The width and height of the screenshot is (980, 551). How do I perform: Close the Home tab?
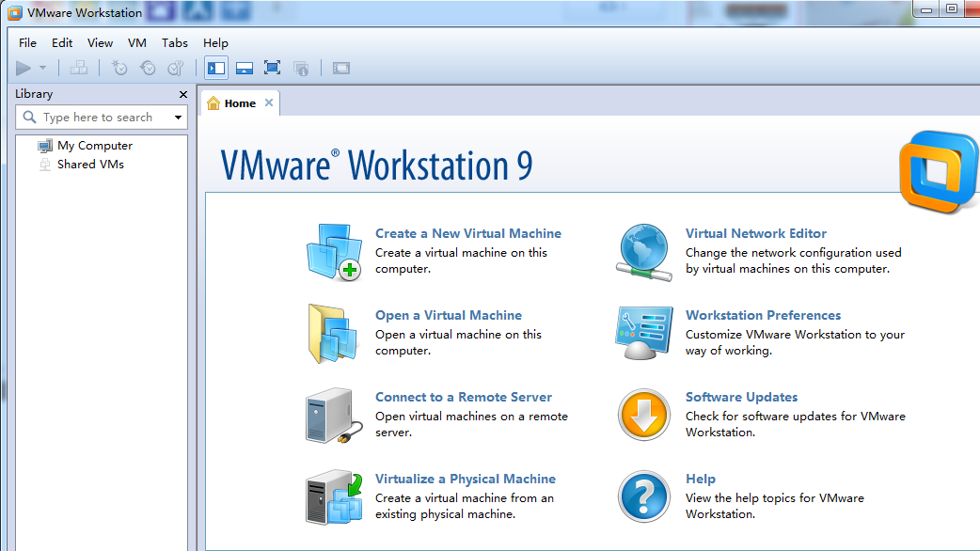tap(269, 102)
